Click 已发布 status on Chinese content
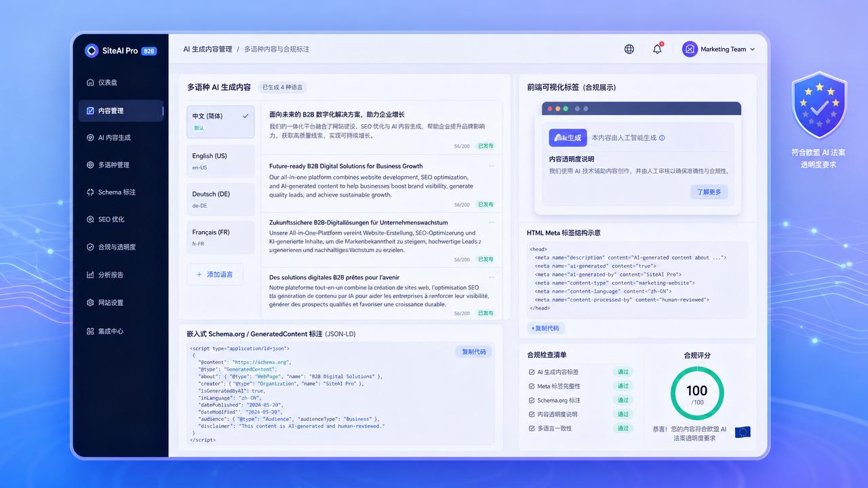This screenshot has height=488, width=868. pyautogui.click(x=486, y=146)
